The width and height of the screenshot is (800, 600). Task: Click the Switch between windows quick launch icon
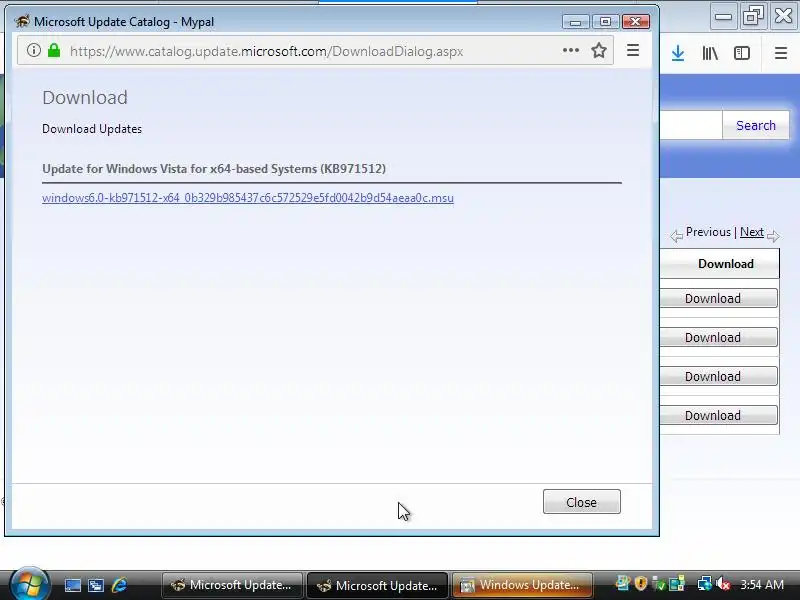click(x=96, y=585)
